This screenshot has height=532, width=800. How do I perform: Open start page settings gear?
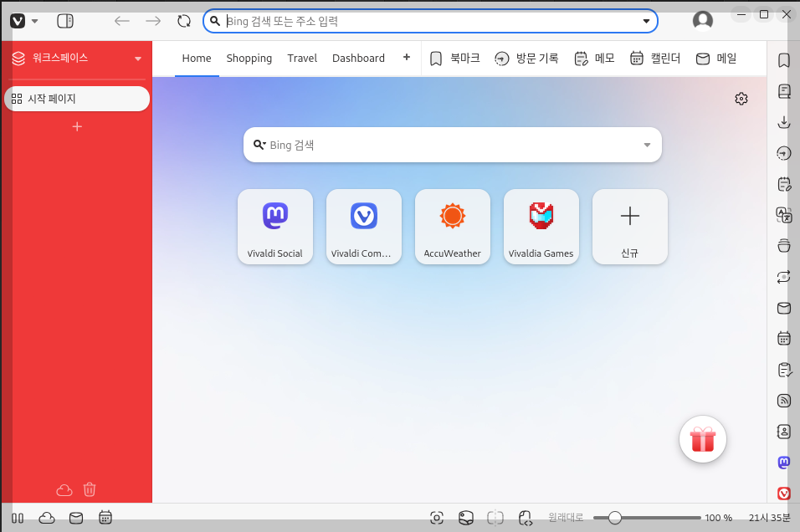click(x=741, y=99)
